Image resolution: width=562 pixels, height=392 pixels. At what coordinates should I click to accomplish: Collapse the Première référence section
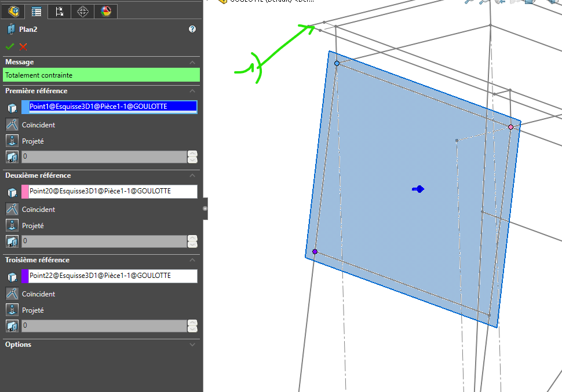click(192, 91)
